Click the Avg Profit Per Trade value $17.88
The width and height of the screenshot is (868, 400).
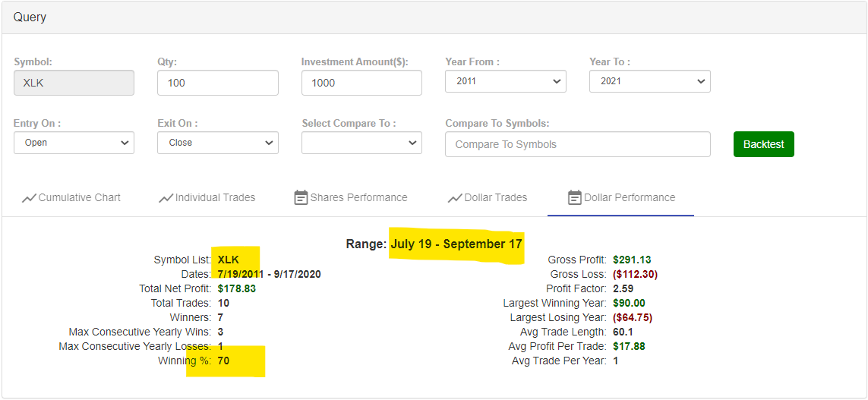point(629,346)
